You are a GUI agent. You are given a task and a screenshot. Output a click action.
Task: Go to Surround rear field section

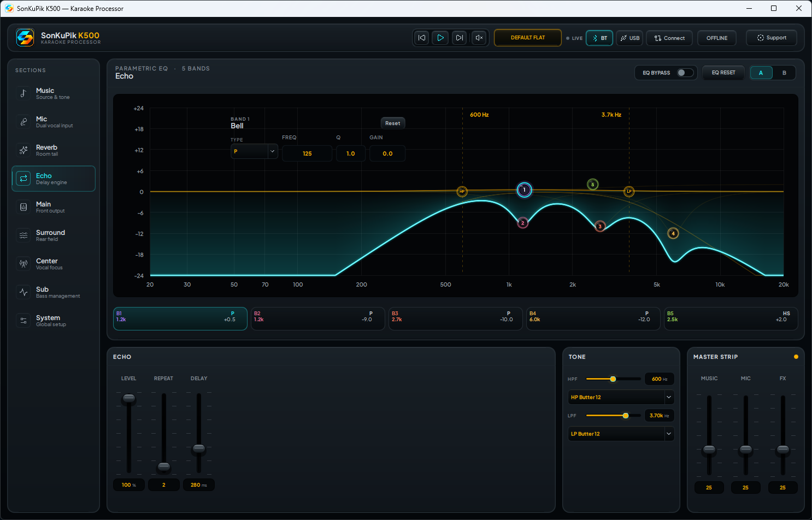point(54,235)
